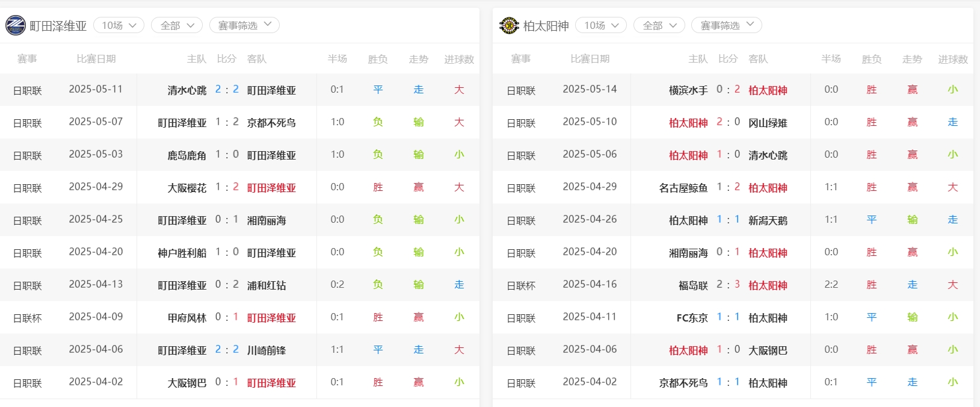This screenshot has height=407, width=980.
Task: Open the 10场 dropdown for 柏太阳神
Action: coord(601,25)
